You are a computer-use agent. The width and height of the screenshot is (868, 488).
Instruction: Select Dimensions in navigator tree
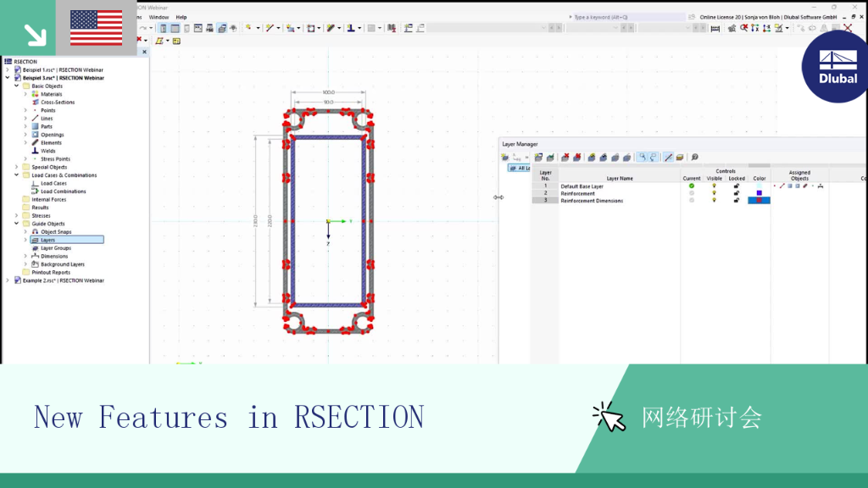coord(54,256)
